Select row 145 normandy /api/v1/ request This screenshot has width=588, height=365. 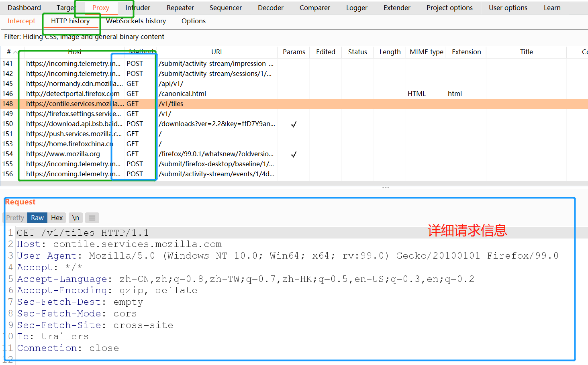pyautogui.click(x=294, y=84)
